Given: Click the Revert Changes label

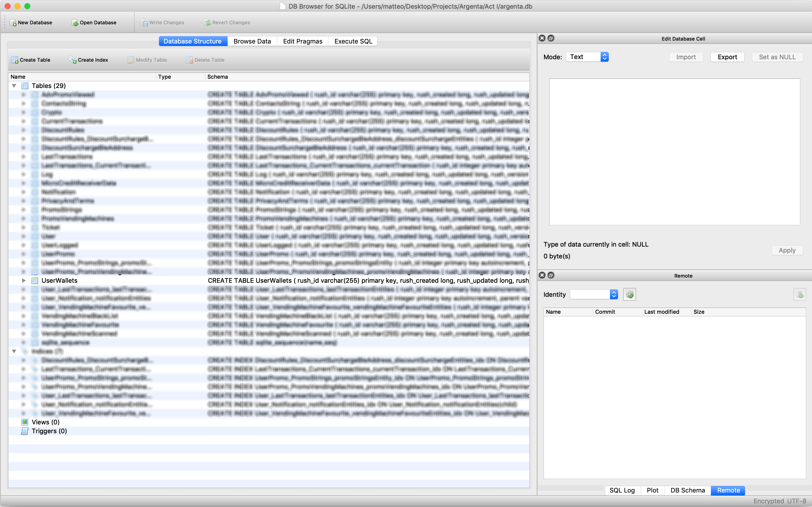Looking at the screenshot, I should coord(231,23).
